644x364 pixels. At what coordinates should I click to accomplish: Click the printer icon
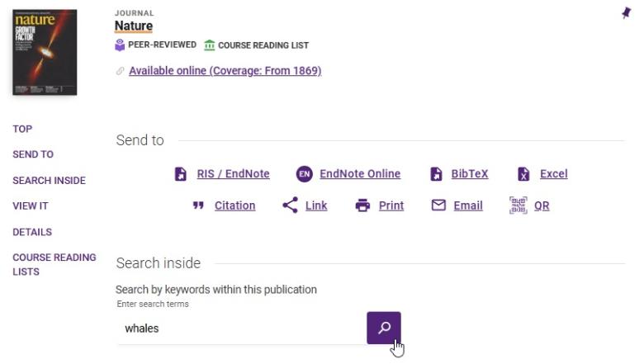362,206
